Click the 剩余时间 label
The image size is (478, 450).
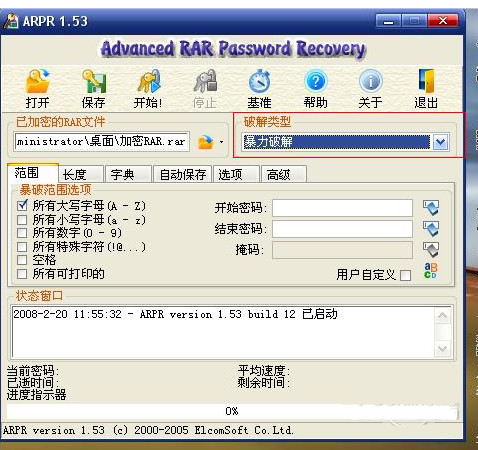click(x=263, y=383)
